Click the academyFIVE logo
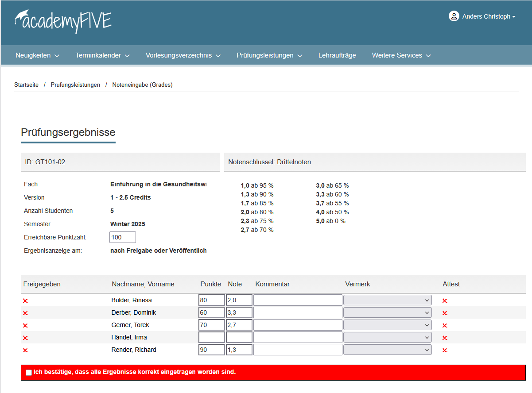This screenshot has width=532, height=393. (x=63, y=20)
